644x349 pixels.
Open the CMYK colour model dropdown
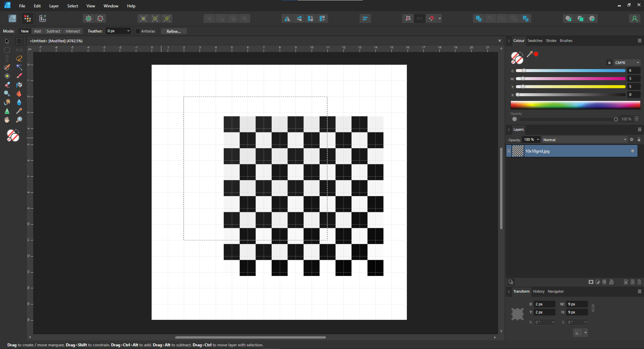point(627,62)
